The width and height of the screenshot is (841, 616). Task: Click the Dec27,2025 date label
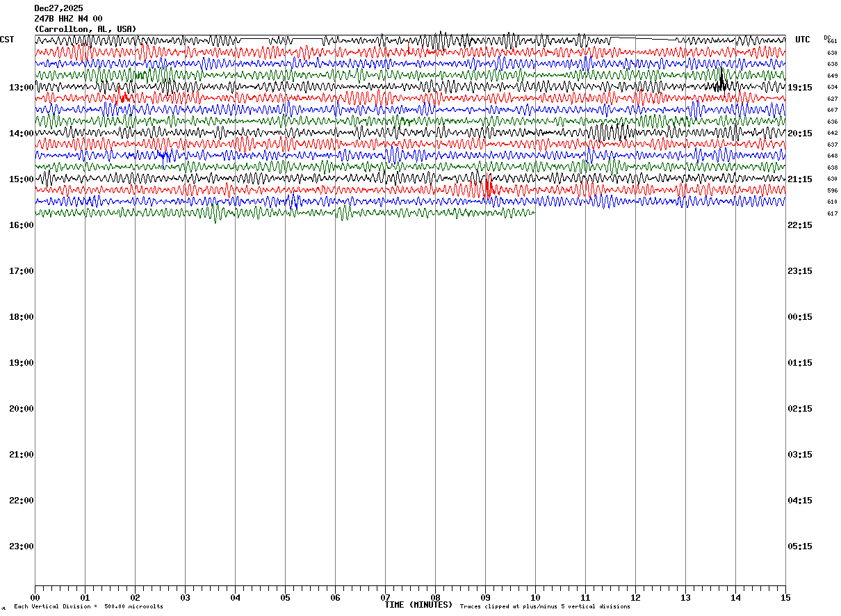[58, 8]
